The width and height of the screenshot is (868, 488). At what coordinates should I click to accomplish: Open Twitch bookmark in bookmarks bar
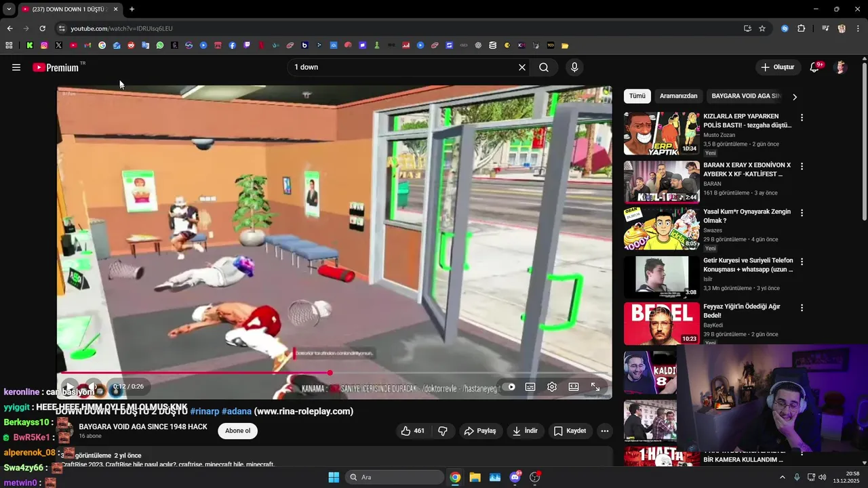[x=247, y=45]
